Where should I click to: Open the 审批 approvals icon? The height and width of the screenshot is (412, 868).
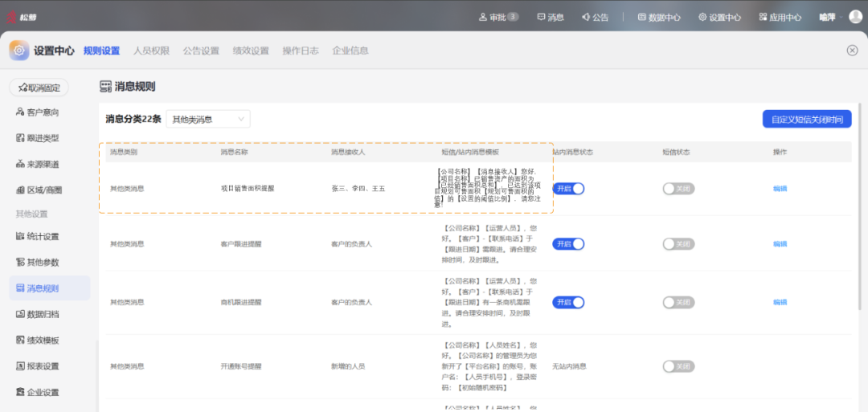tap(483, 17)
